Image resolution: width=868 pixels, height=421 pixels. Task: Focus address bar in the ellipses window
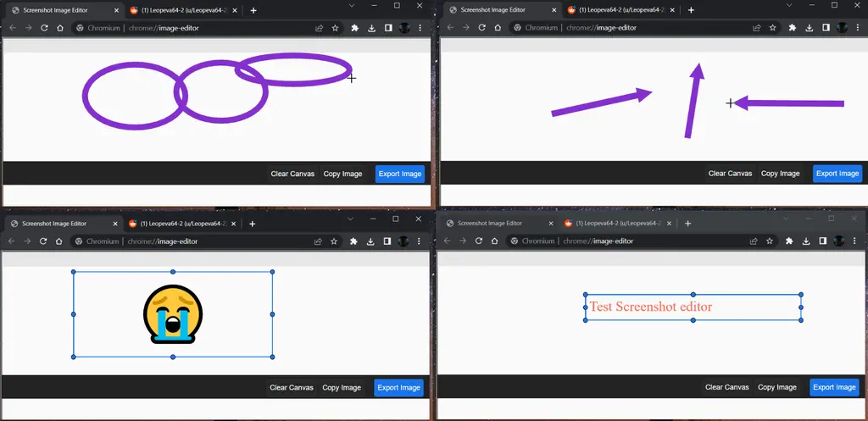[x=208, y=28]
